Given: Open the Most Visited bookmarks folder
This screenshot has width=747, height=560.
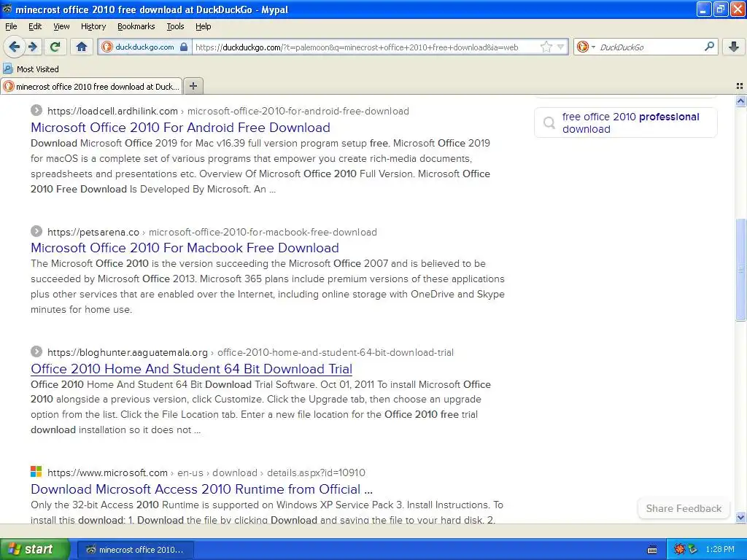Looking at the screenshot, I should coord(31,69).
